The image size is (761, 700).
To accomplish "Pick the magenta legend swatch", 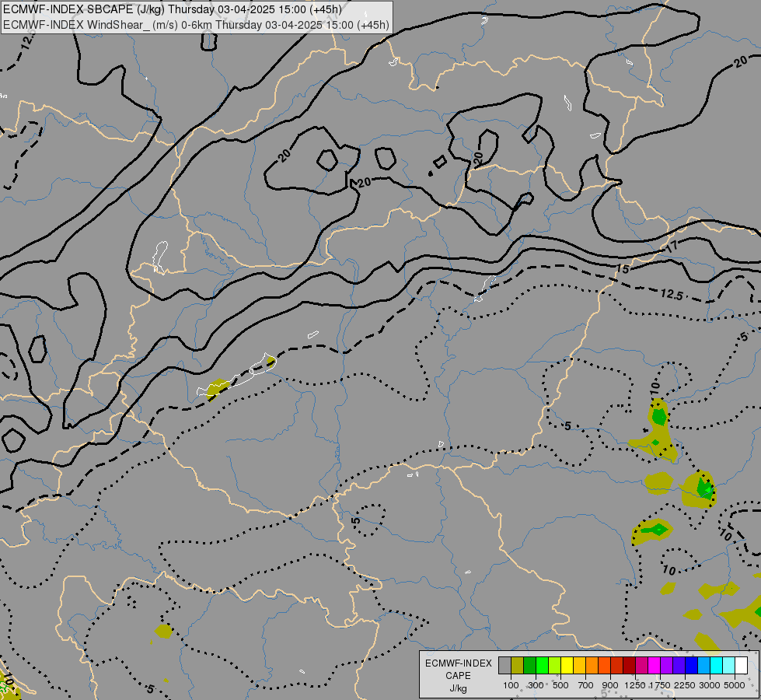I will (x=655, y=665).
